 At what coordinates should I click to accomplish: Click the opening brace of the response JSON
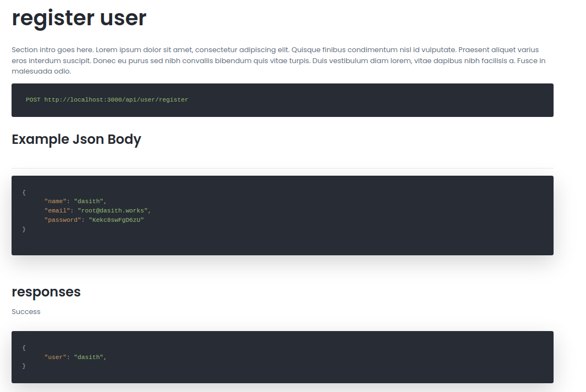point(24,348)
